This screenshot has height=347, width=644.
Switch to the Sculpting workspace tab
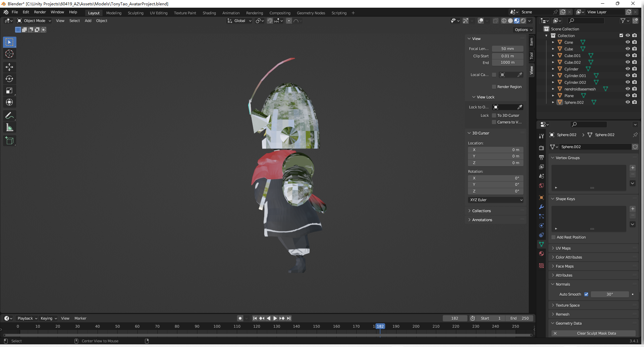click(x=135, y=13)
